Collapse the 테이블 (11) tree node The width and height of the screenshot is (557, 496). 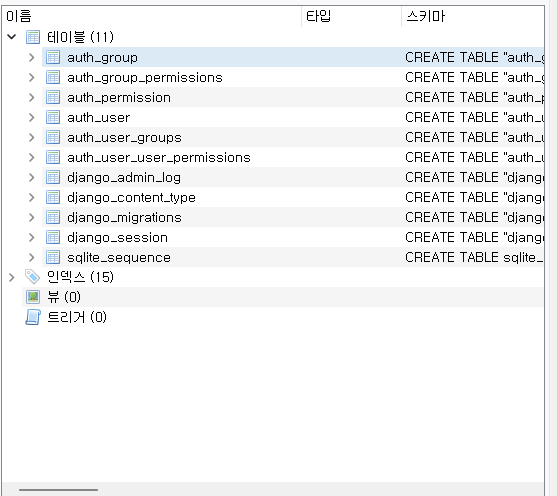pos(12,37)
